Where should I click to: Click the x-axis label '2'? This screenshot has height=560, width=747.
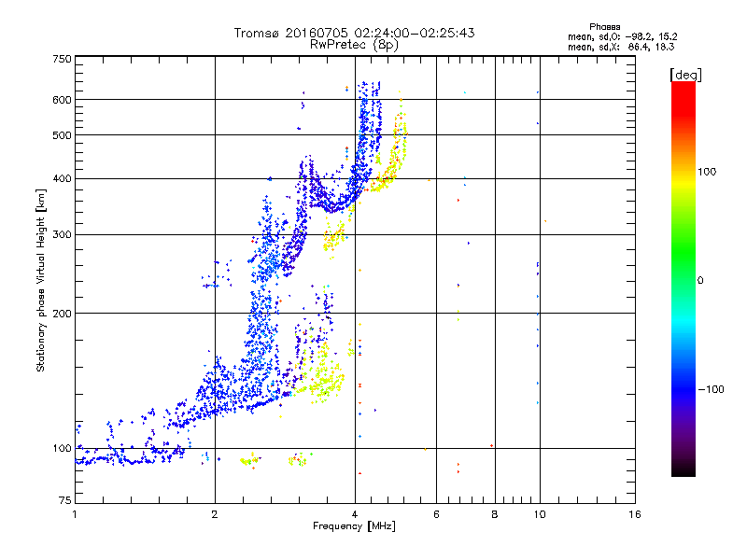click(215, 514)
